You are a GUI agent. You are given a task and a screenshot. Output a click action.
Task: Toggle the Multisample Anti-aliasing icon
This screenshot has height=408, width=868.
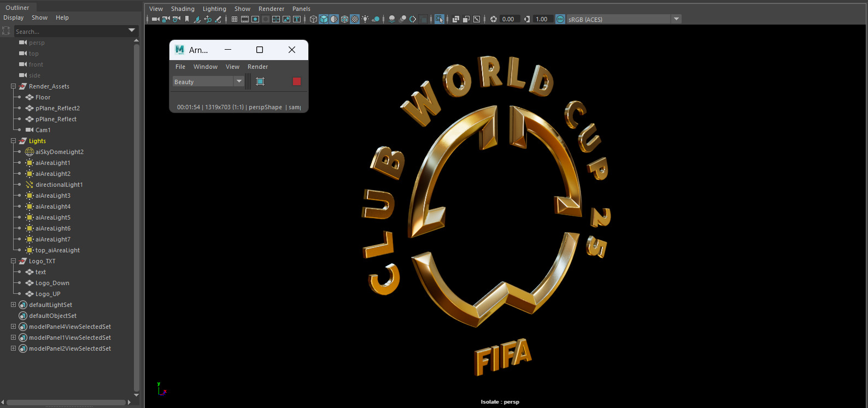(413, 19)
